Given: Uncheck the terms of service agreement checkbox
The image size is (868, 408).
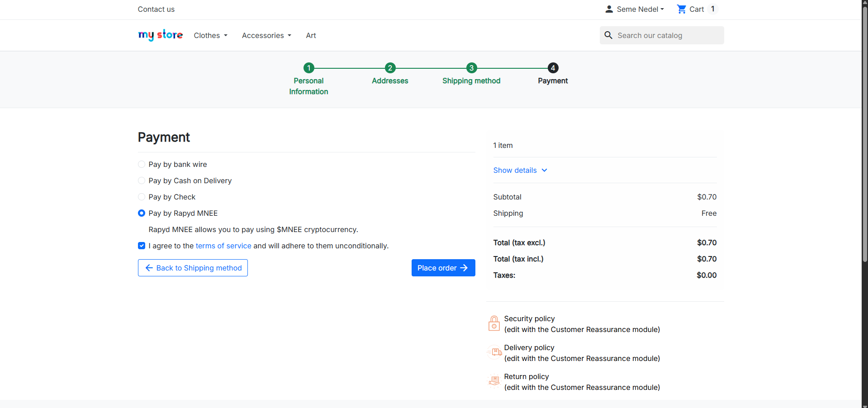Looking at the screenshot, I should pos(142,246).
